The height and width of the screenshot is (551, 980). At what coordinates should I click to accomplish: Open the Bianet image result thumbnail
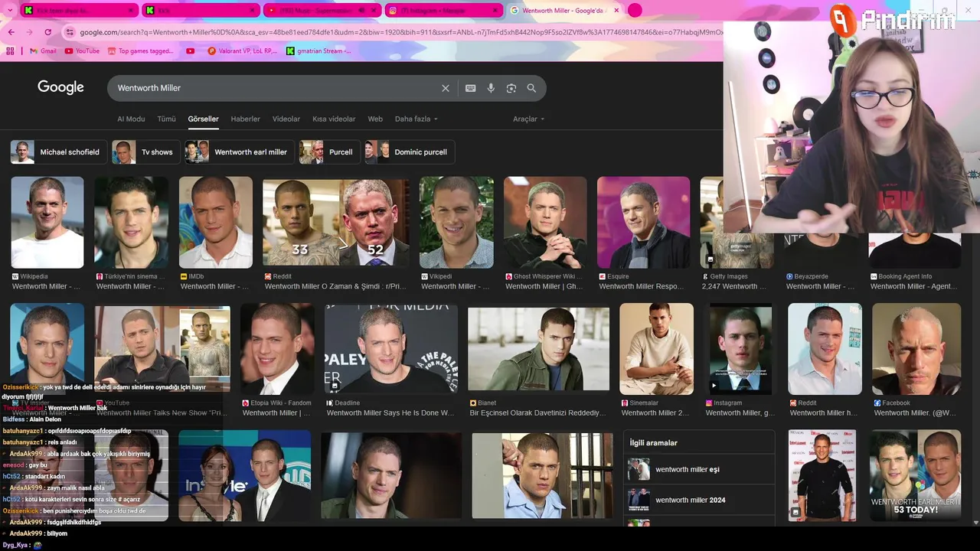tap(539, 349)
